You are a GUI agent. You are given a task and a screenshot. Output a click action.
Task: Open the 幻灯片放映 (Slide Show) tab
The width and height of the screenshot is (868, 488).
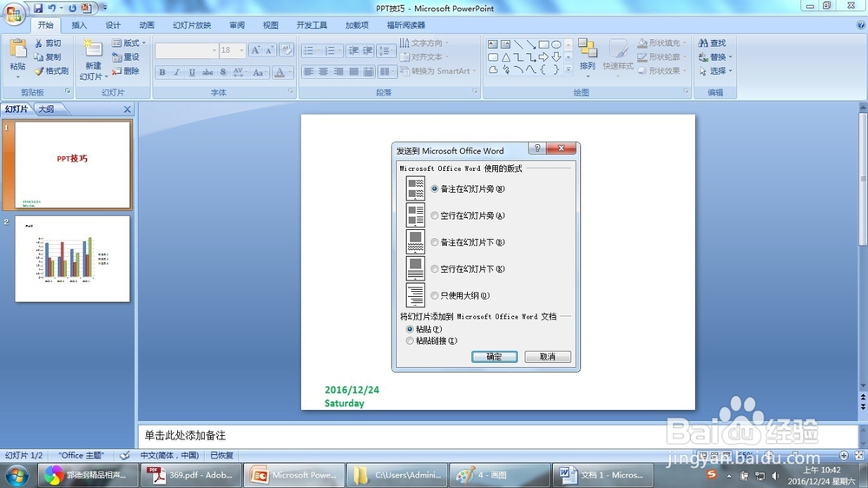click(192, 25)
